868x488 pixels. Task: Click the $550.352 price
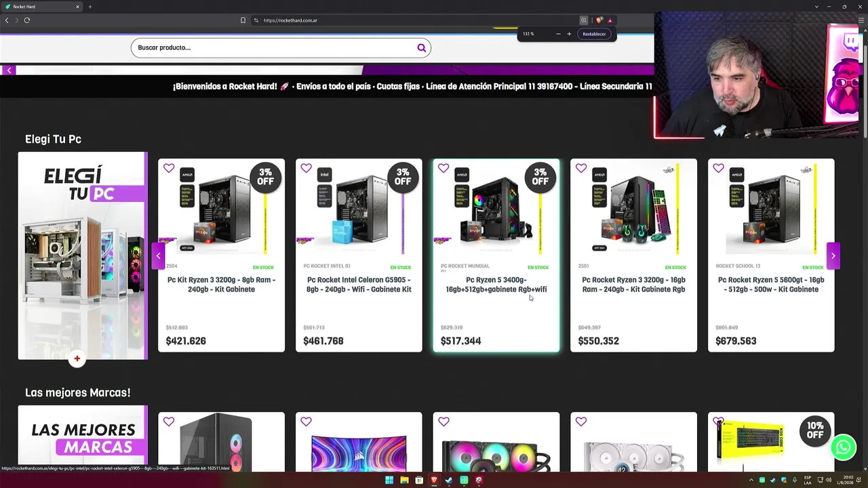click(x=598, y=341)
